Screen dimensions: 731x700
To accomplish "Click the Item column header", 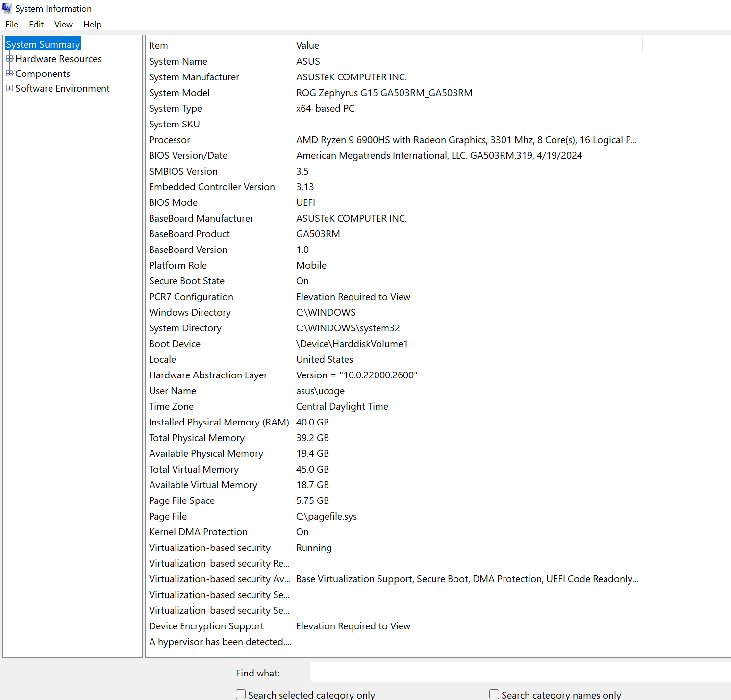I will click(x=219, y=45).
